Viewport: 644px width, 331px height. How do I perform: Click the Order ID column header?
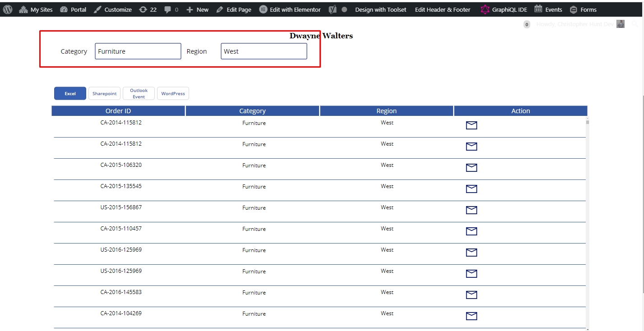118,111
